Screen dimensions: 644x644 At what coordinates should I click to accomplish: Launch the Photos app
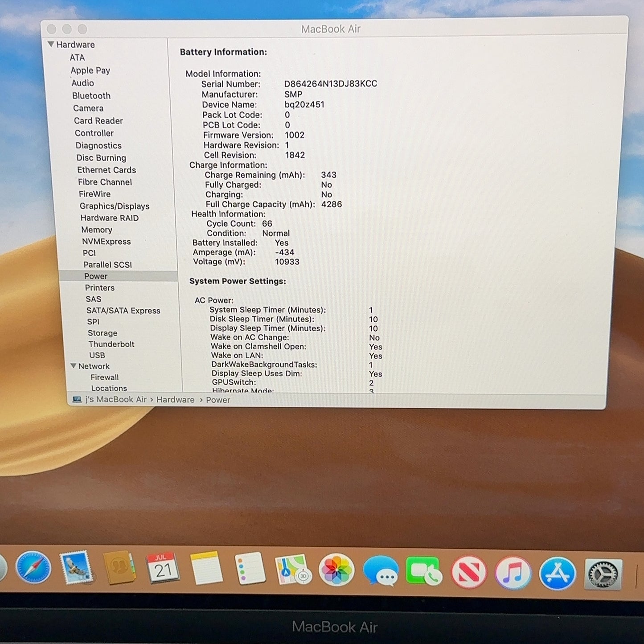coord(336,570)
